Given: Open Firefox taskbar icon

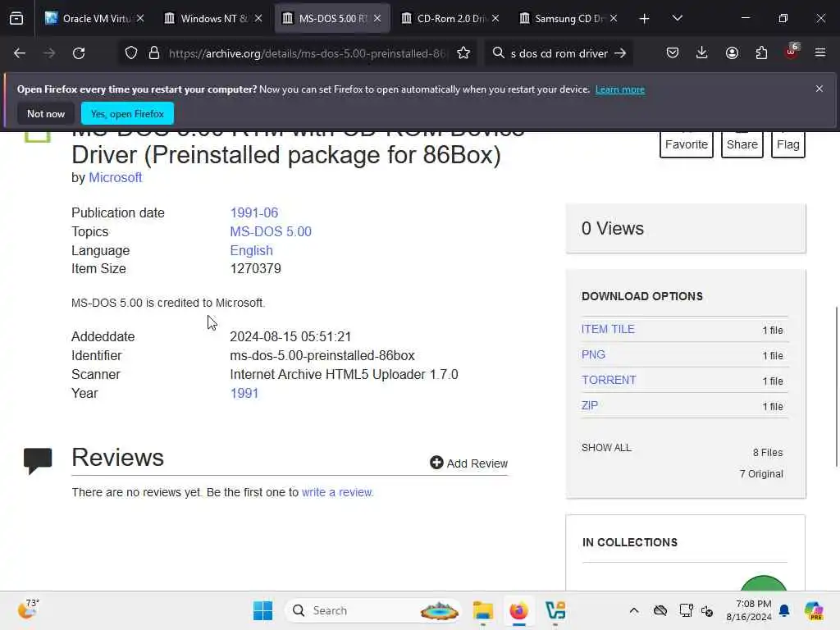Looking at the screenshot, I should click(x=518, y=610).
